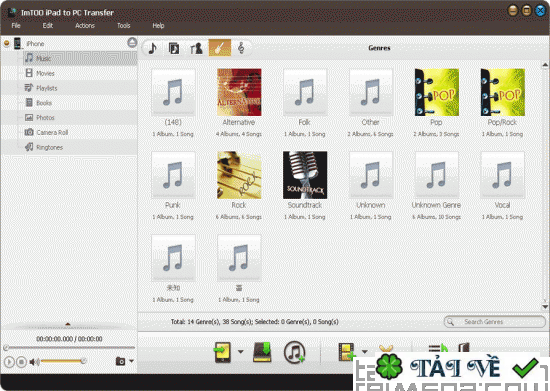Click the total genres status text
550x391 pixels.
point(254,322)
